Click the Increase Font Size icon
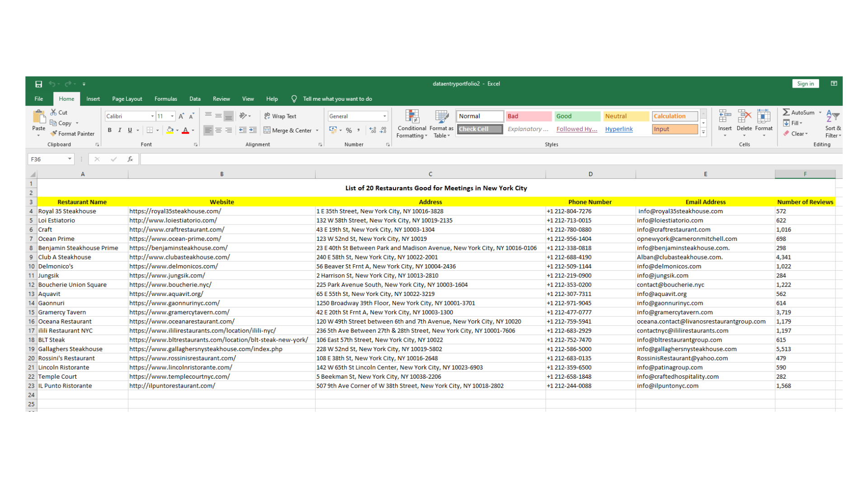This screenshot has height=488, width=868. (181, 116)
